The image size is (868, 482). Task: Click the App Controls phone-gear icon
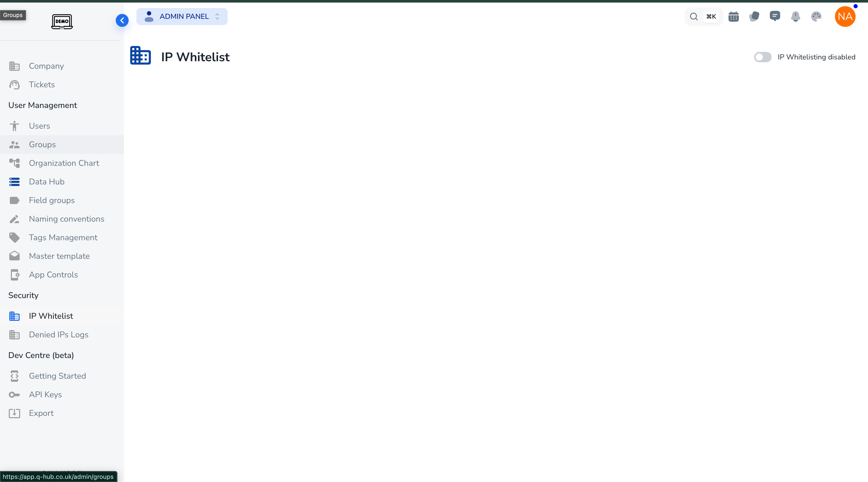tap(14, 275)
